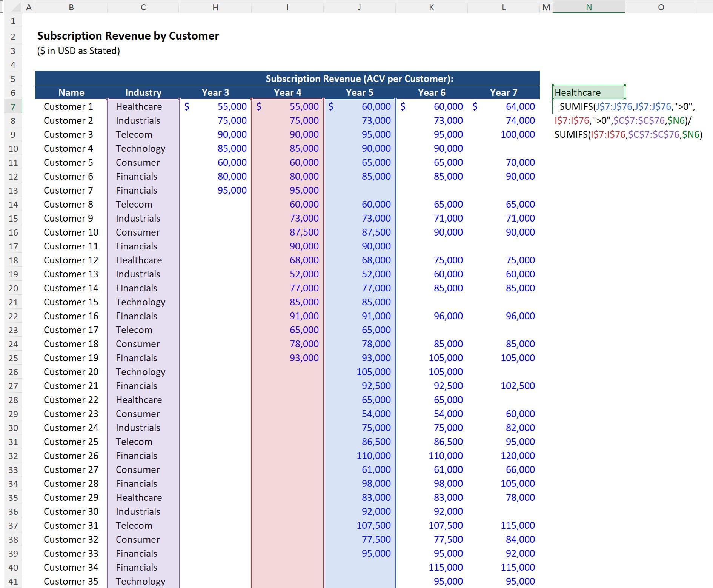Select the title cell Subscription Revenue by Customer

(x=128, y=36)
